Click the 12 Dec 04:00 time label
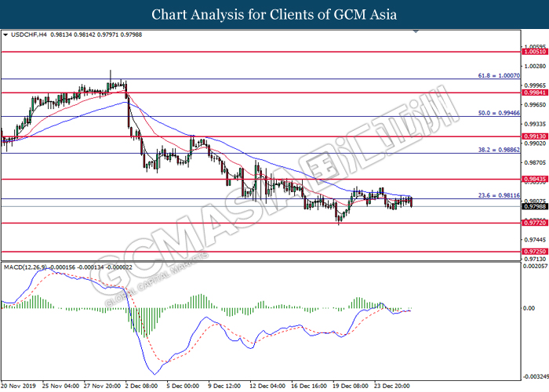 tap(267, 386)
